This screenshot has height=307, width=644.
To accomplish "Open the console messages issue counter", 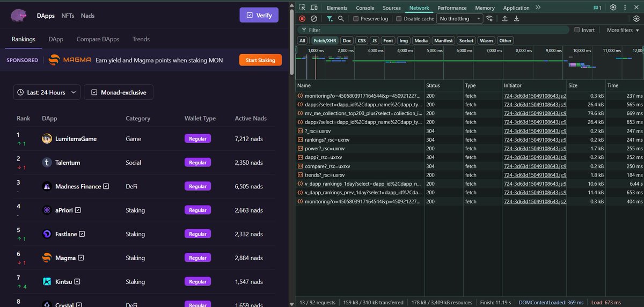I will (597, 8).
